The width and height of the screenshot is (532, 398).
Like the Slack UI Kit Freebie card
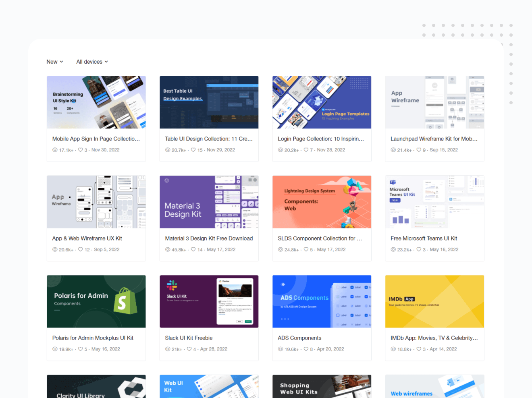(x=189, y=349)
